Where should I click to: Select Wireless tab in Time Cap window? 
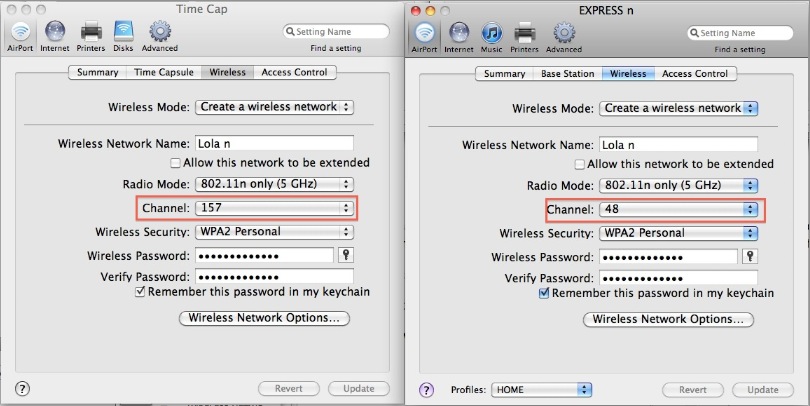coord(227,72)
